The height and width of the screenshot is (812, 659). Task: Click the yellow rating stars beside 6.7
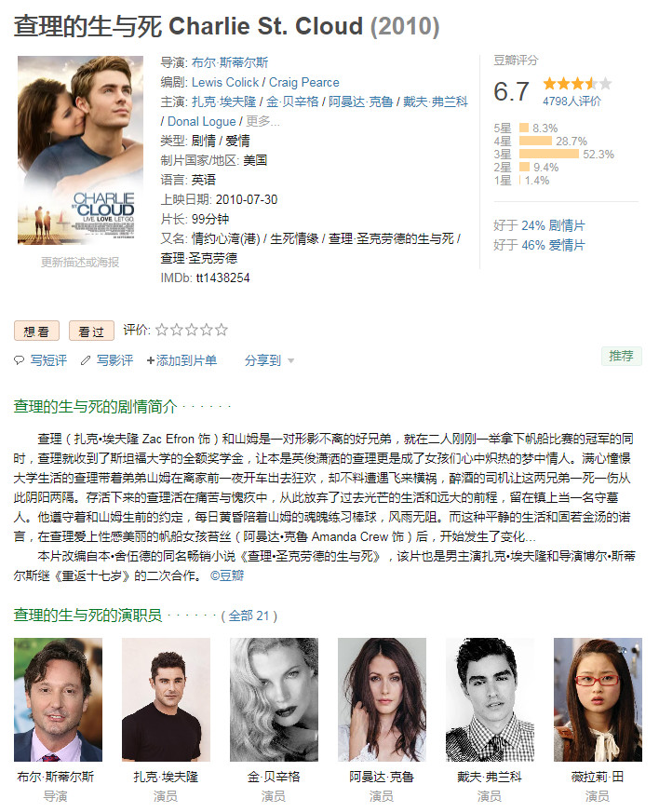click(x=577, y=84)
